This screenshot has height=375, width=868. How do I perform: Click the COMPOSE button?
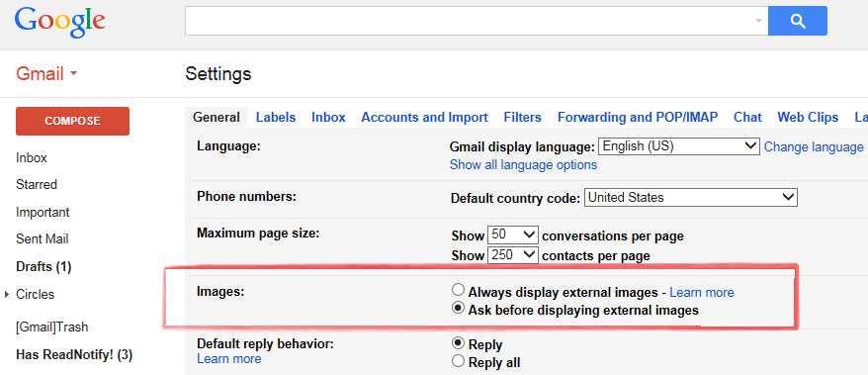coord(72,121)
